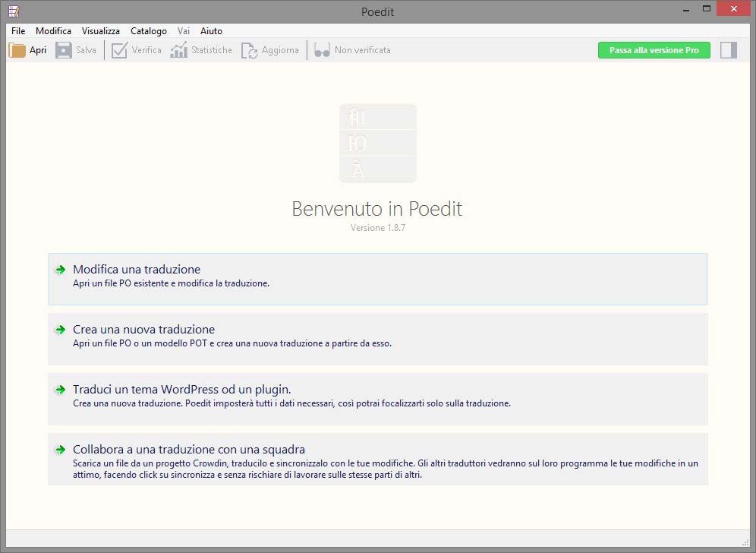Click green arrow beside Crea una nuova traduzione
756x553 pixels.
pos(60,330)
